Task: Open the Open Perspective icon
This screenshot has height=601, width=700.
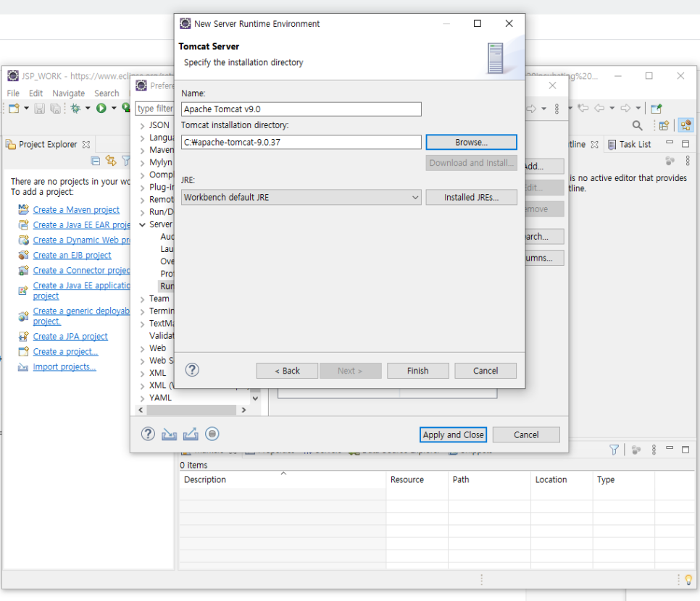Action: pyautogui.click(x=664, y=126)
